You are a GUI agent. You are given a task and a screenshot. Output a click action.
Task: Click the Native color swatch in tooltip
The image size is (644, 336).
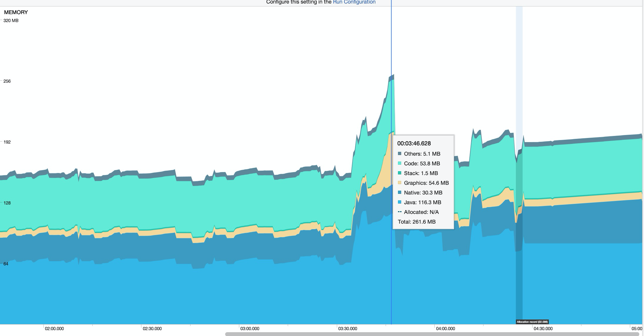click(399, 192)
